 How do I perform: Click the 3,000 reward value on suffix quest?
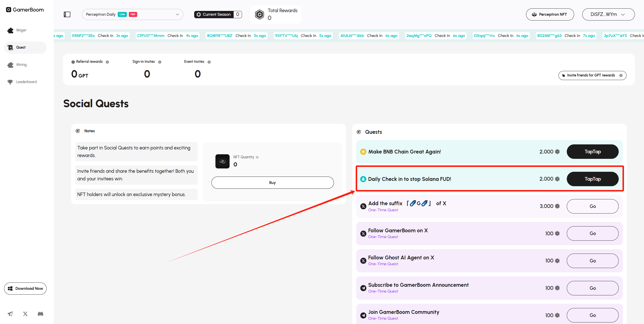tap(547, 206)
